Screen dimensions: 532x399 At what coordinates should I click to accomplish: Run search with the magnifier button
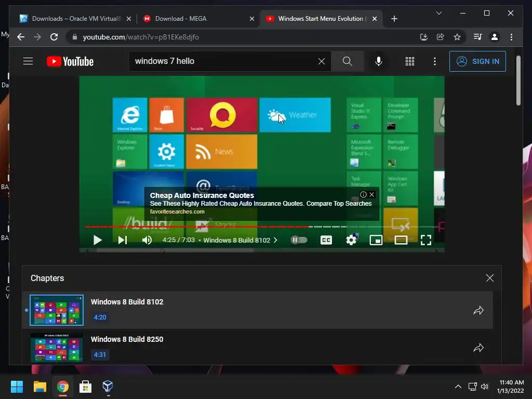348,61
